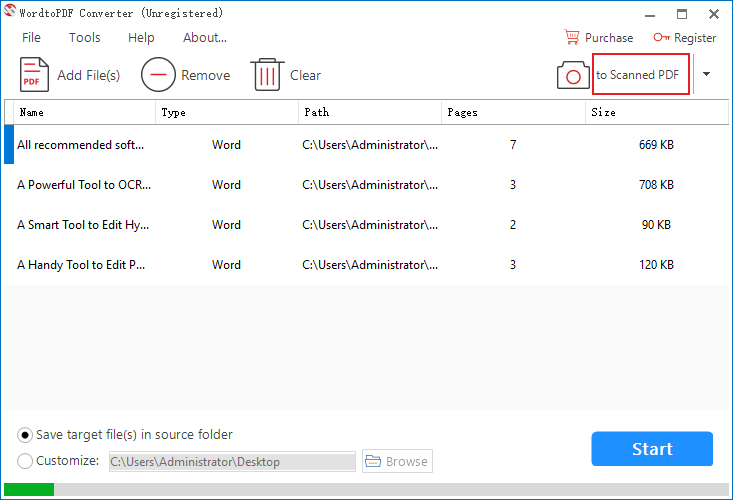733x500 pixels.
Task: Open the File menu
Action: (31, 37)
